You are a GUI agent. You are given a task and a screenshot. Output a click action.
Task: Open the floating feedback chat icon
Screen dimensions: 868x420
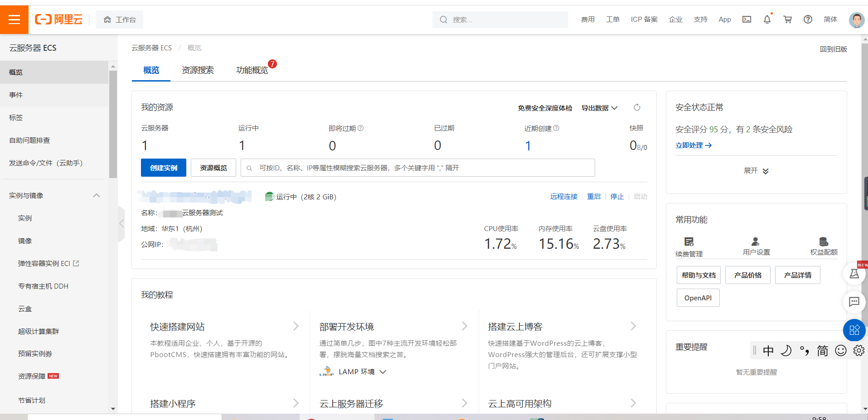(x=854, y=302)
